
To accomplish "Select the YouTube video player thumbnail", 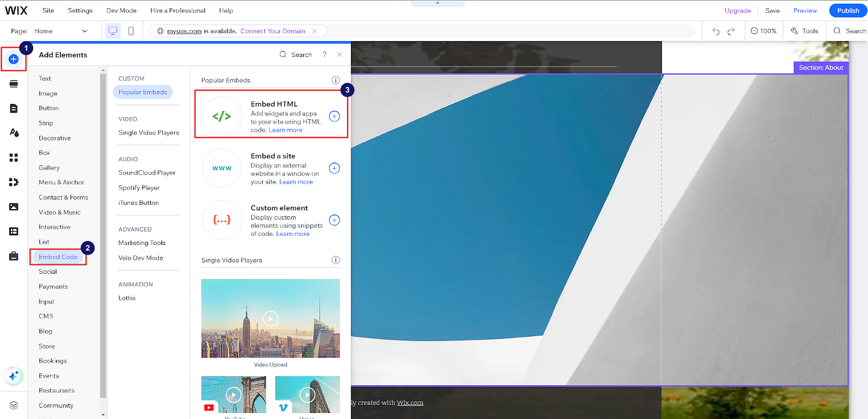I will [234, 395].
